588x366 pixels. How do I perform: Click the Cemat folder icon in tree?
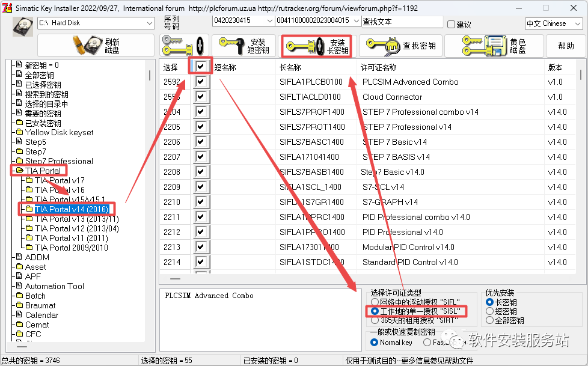point(19,324)
